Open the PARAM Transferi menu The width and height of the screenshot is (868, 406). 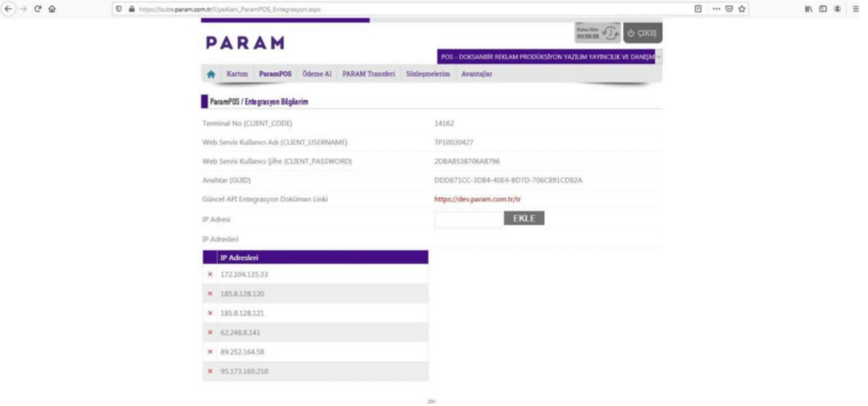(x=368, y=74)
